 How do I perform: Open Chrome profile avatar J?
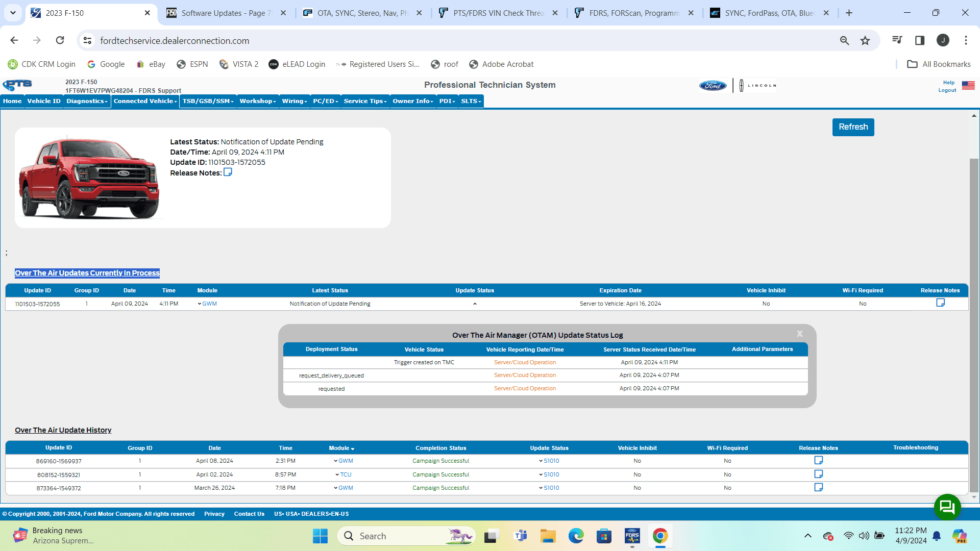[943, 40]
